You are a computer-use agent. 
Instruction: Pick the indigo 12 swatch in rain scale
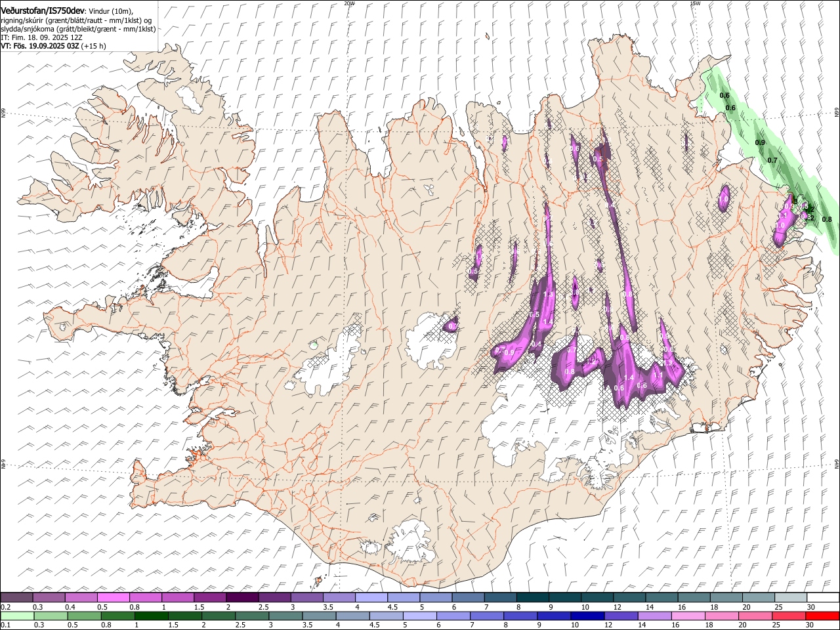click(621, 616)
